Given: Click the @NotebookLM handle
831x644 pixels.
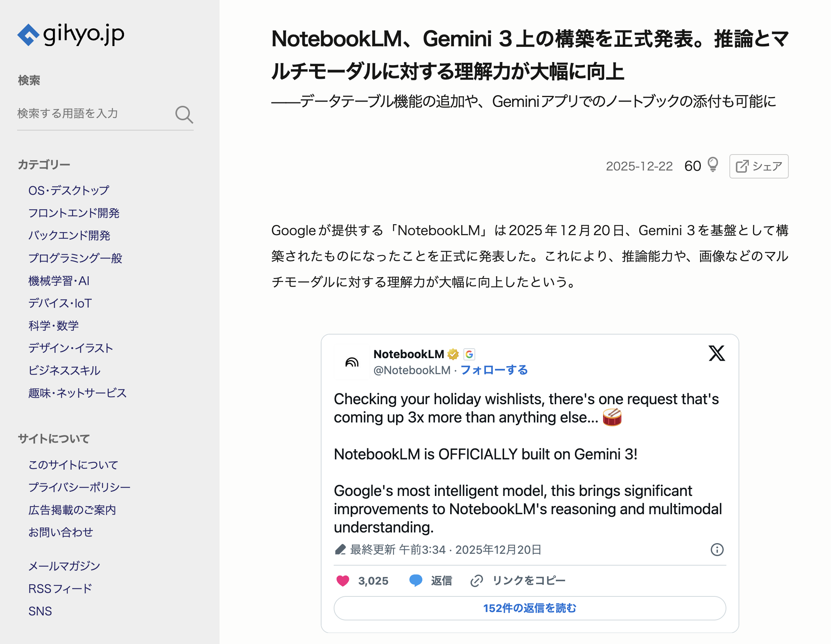Looking at the screenshot, I should pyautogui.click(x=412, y=370).
